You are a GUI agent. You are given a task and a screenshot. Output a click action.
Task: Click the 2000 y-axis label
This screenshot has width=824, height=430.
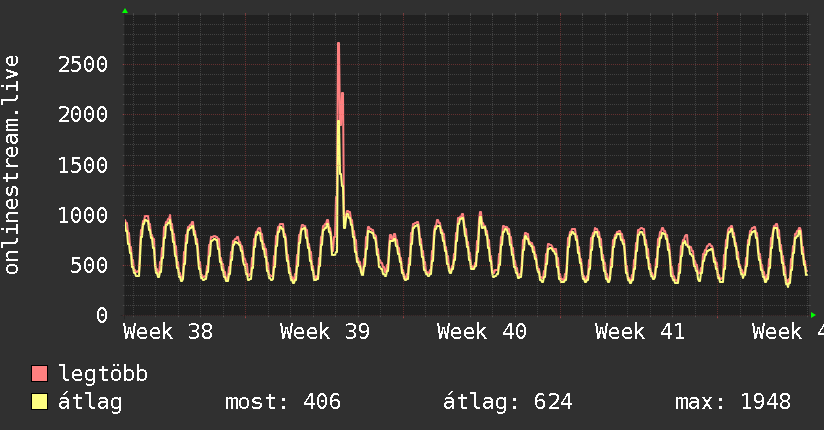point(83,115)
